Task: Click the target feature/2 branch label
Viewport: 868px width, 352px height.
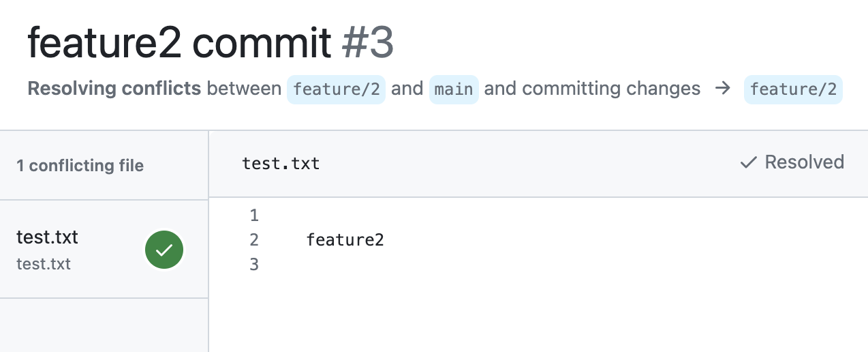Action: (x=793, y=89)
